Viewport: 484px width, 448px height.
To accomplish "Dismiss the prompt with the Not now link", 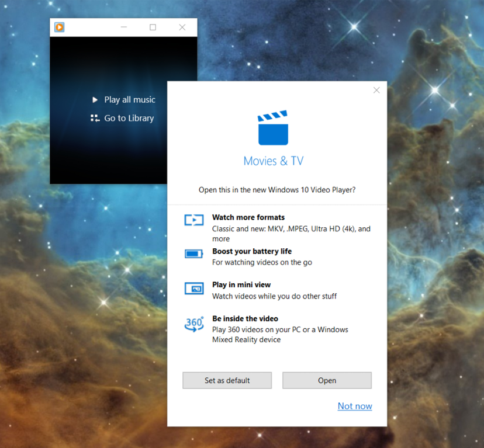I will click(x=354, y=406).
